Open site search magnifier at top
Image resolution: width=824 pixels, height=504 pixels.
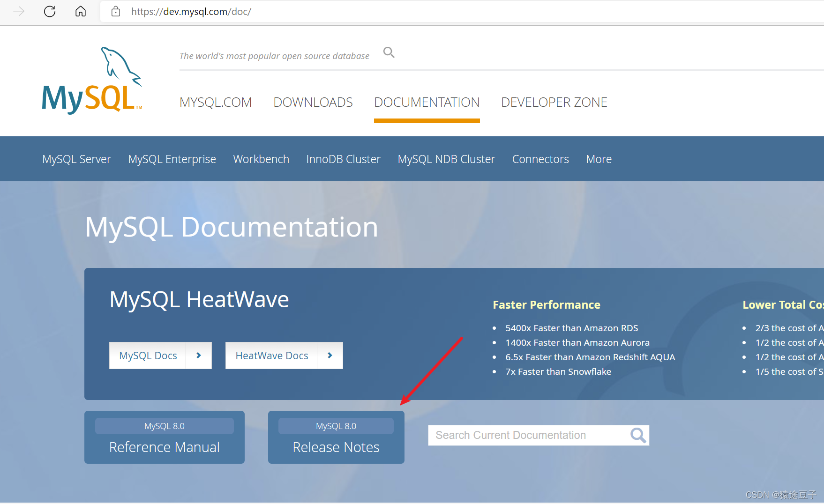[x=389, y=52]
